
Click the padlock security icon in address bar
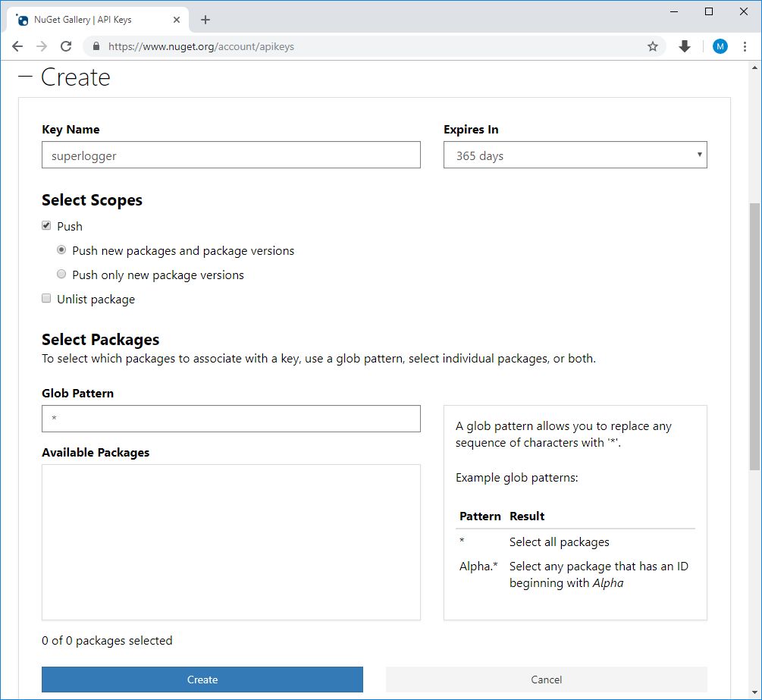point(96,46)
